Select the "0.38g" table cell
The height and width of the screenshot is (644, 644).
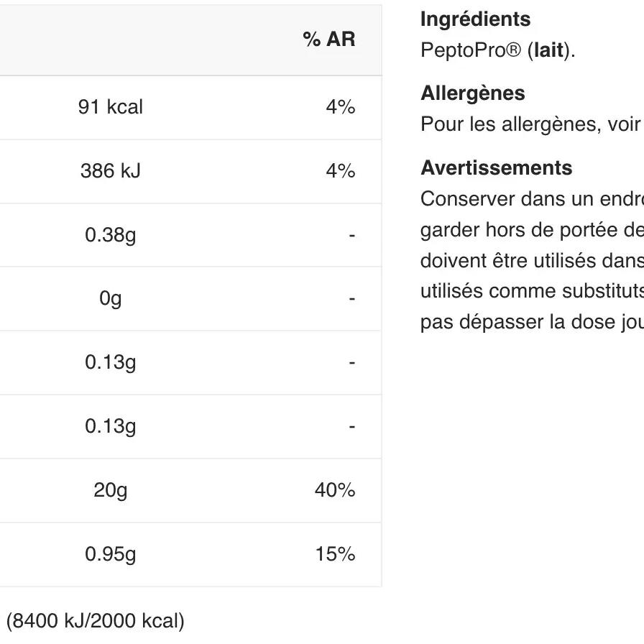tap(111, 235)
